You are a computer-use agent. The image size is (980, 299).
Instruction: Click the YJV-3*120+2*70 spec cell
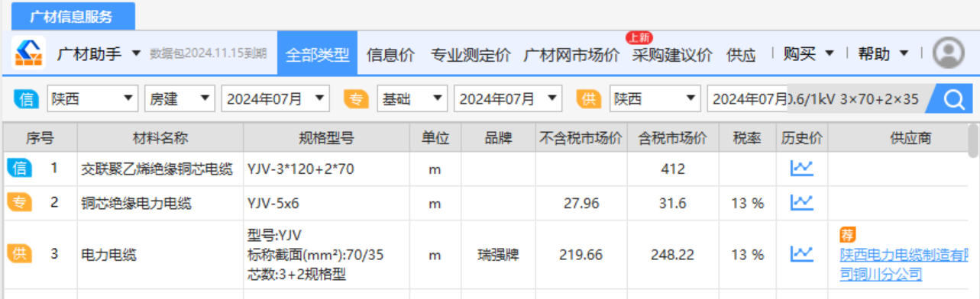coord(326,169)
